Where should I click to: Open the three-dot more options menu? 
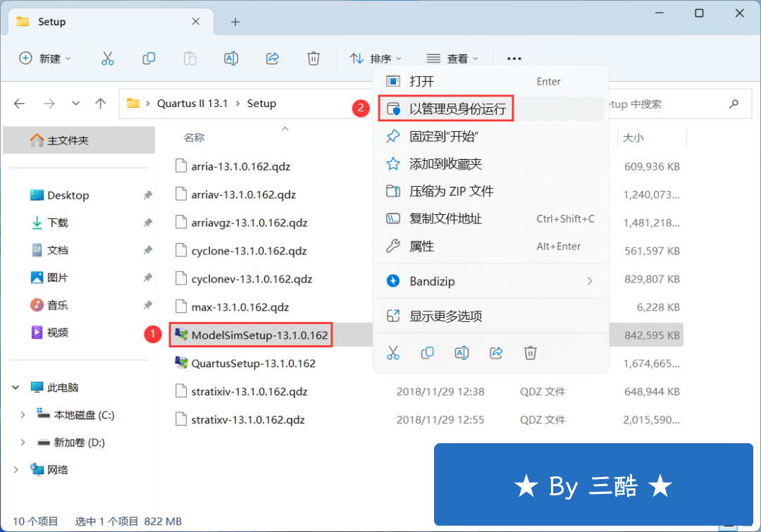pyautogui.click(x=514, y=58)
